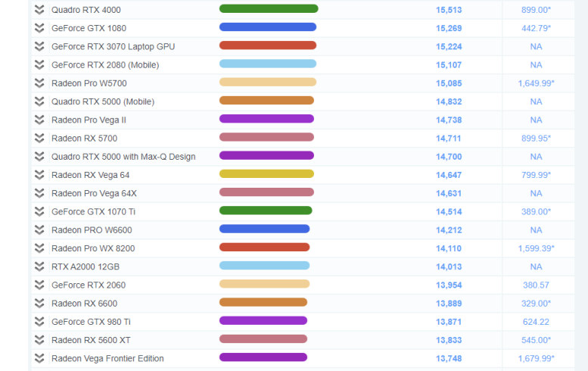
Task: Expand the Radeon RX 6600 chevron
Action: [39, 303]
